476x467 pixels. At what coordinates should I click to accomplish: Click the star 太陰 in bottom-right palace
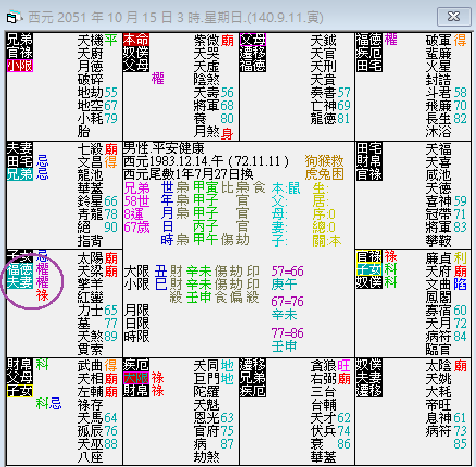pyautogui.click(x=439, y=365)
